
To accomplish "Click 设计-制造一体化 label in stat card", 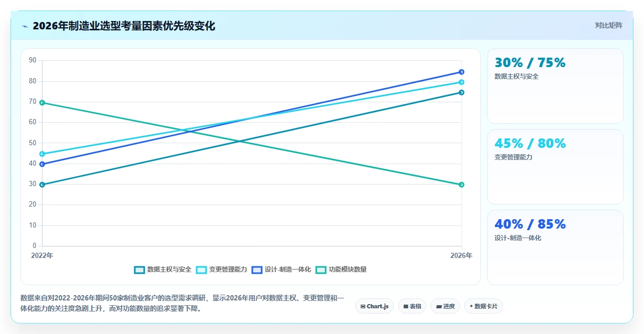I will point(518,238).
